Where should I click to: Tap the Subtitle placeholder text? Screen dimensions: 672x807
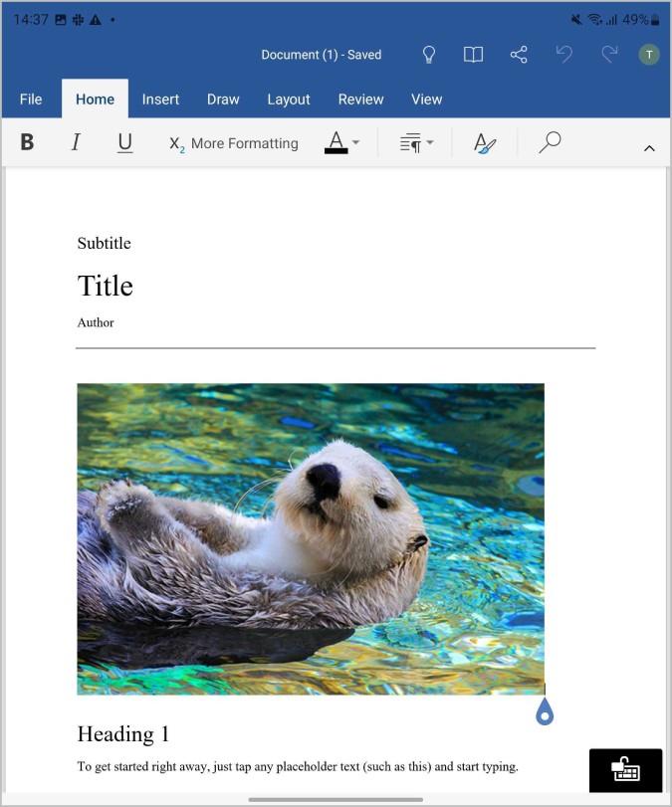(104, 243)
